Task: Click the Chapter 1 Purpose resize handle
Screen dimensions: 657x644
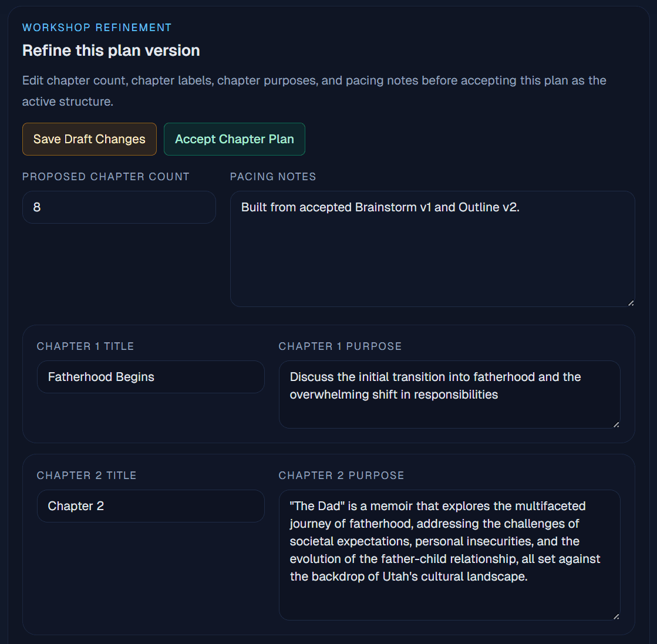Action: point(616,424)
